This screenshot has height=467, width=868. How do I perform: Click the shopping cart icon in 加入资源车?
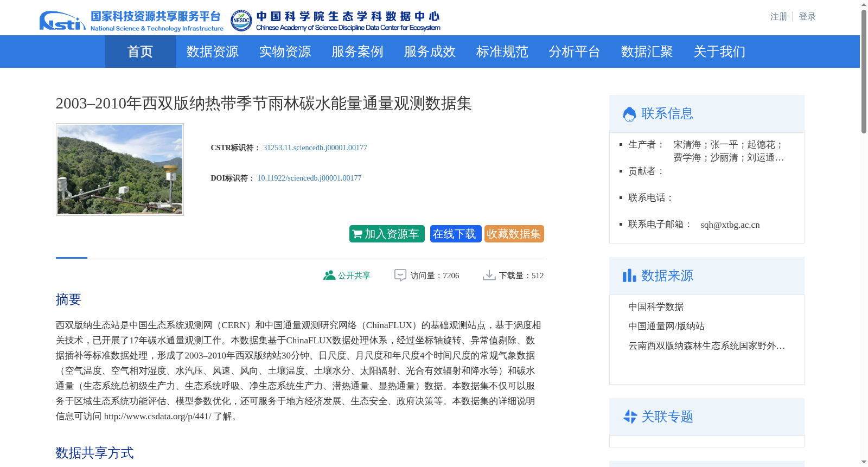pos(357,234)
